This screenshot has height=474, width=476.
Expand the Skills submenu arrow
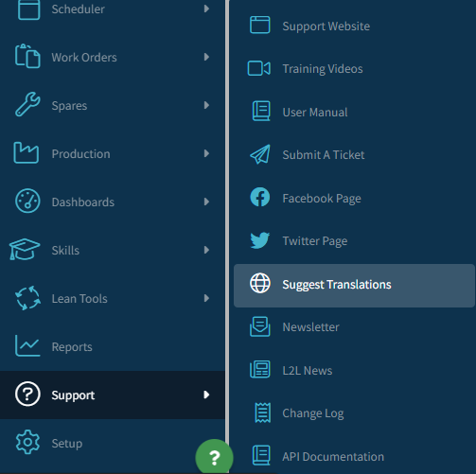tap(206, 250)
